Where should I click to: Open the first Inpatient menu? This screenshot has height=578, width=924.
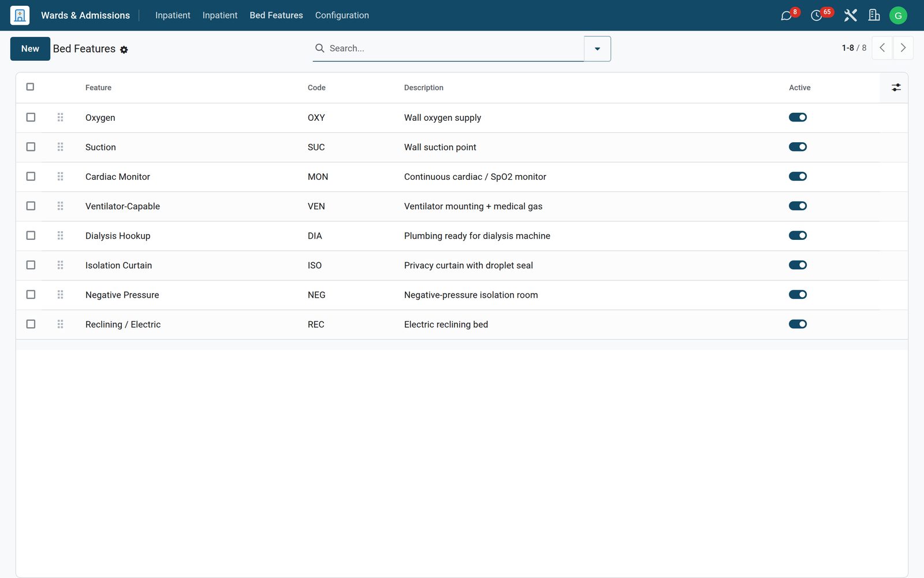click(x=173, y=15)
